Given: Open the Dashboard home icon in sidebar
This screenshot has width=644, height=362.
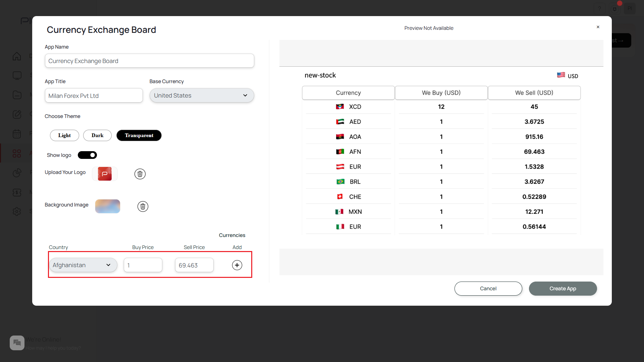Looking at the screenshot, I should [x=17, y=56].
